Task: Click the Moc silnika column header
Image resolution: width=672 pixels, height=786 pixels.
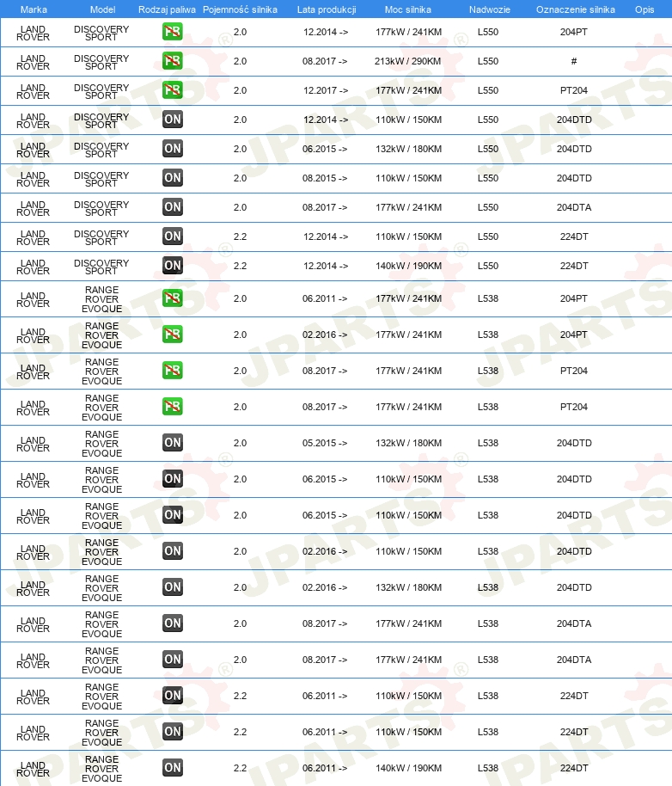Action: click(x=407, y=9)
